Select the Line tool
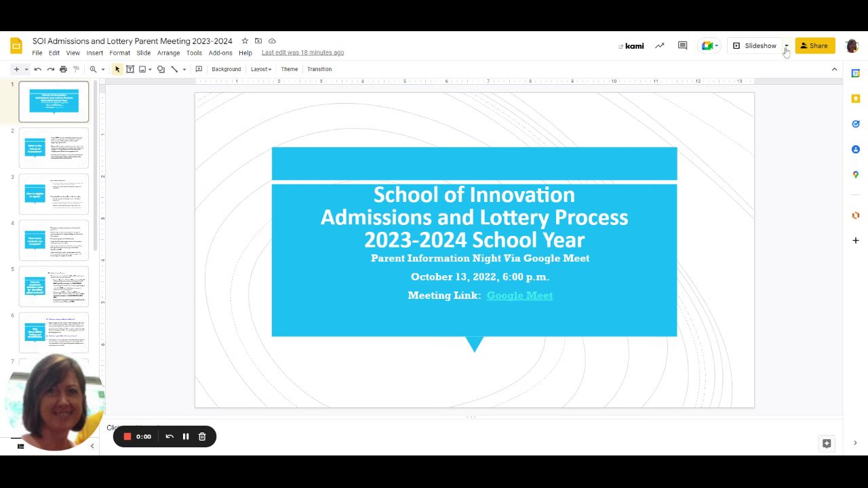Viewport: 868px width, 488px height. click(x=174, y=69)
